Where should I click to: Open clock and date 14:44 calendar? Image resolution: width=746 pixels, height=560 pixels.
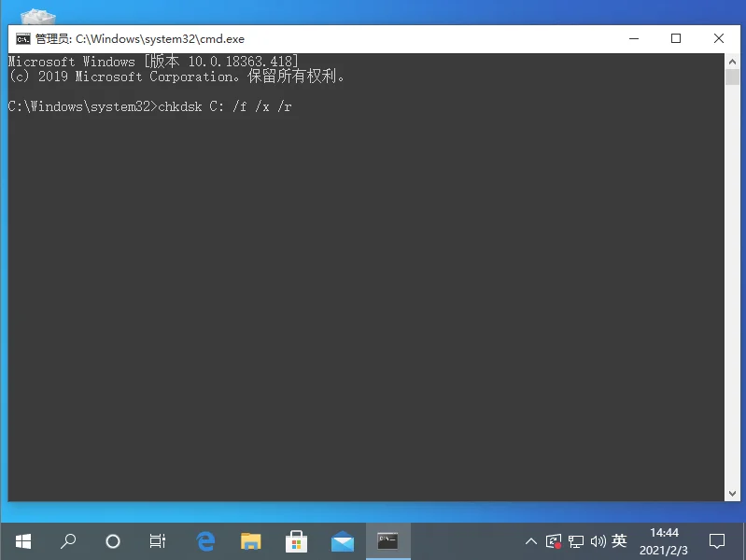[664, 541]
